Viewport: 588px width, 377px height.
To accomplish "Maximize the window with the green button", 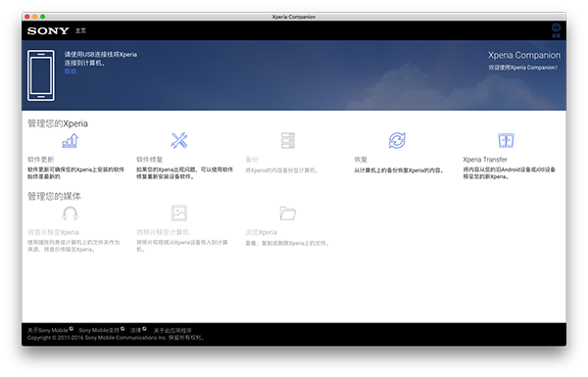I will click(43, 17).
